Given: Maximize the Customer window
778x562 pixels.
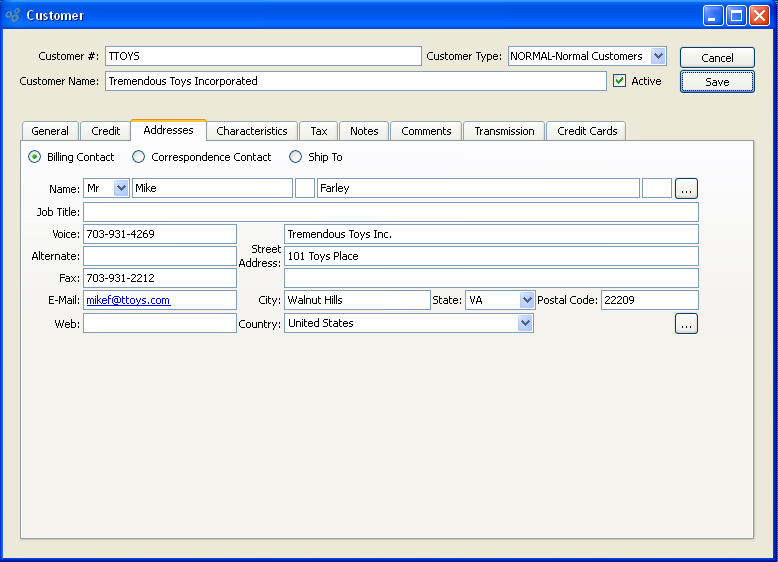Looking at the screenshot, I should click(x=736, y=15).
